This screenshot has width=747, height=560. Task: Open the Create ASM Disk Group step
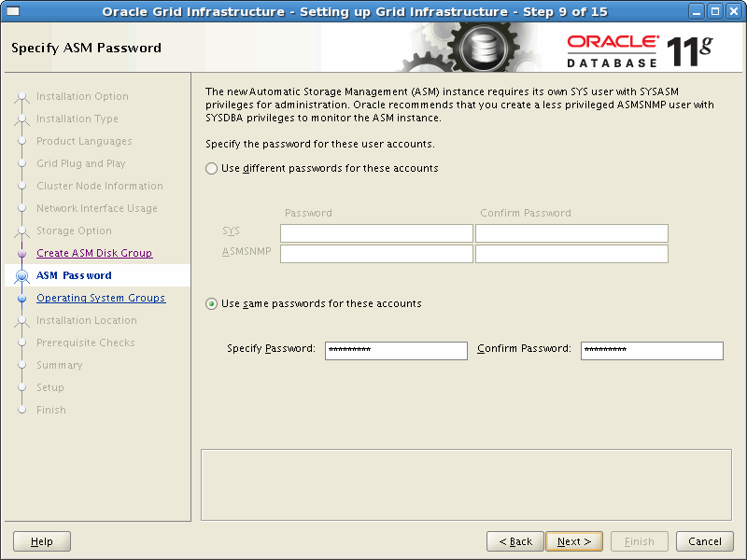pos(94,253)
